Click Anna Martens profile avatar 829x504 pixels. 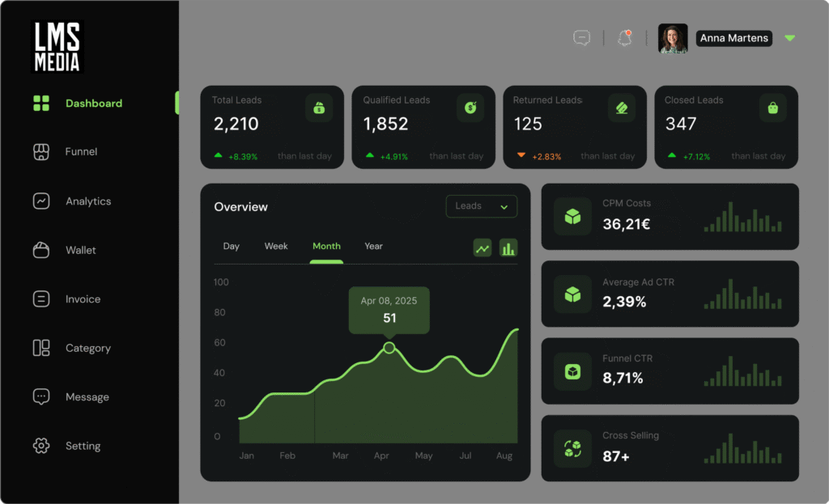674,39
